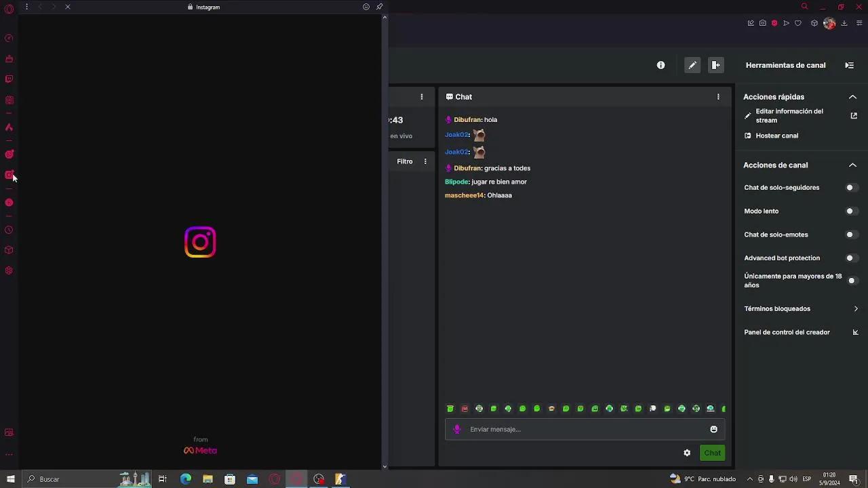Stop loading the Instagram panel
Screen dimensions: 868x488
(x=67, y=7)
